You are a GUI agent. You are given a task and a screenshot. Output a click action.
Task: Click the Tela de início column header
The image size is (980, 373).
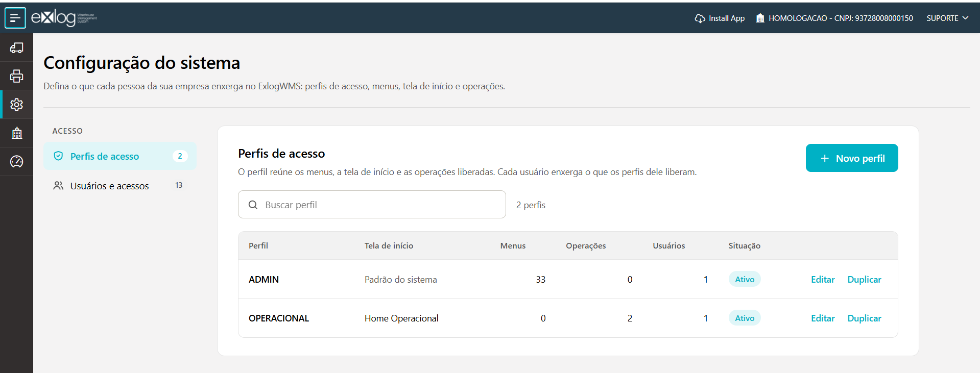pyautogui.click(x=389, y=245)
